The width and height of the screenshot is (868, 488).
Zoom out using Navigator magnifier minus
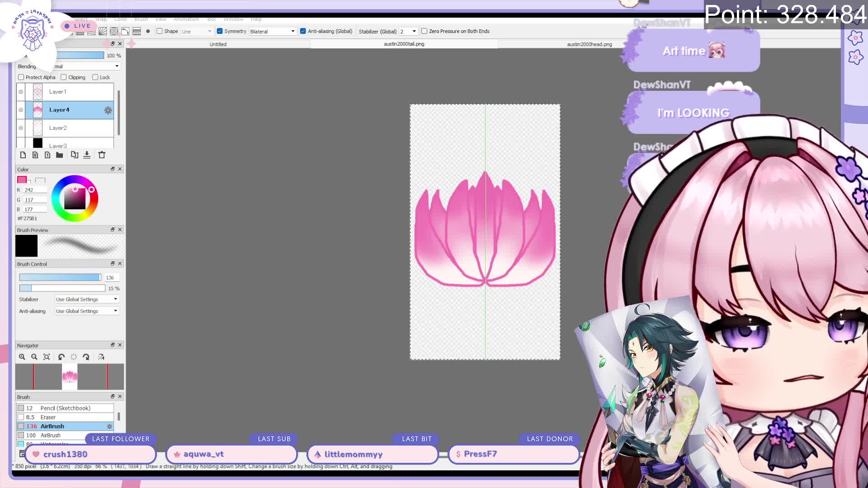click(34, 357)
